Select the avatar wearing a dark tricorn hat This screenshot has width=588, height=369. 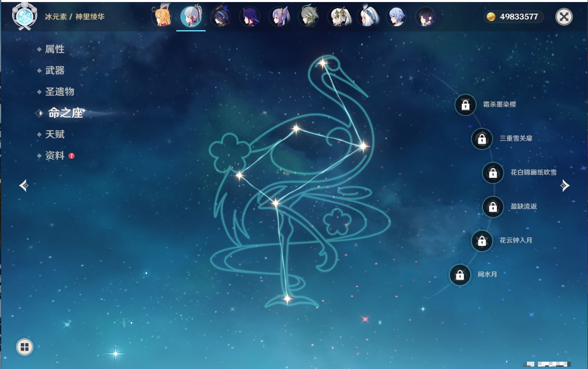click(x=220, y=17)
